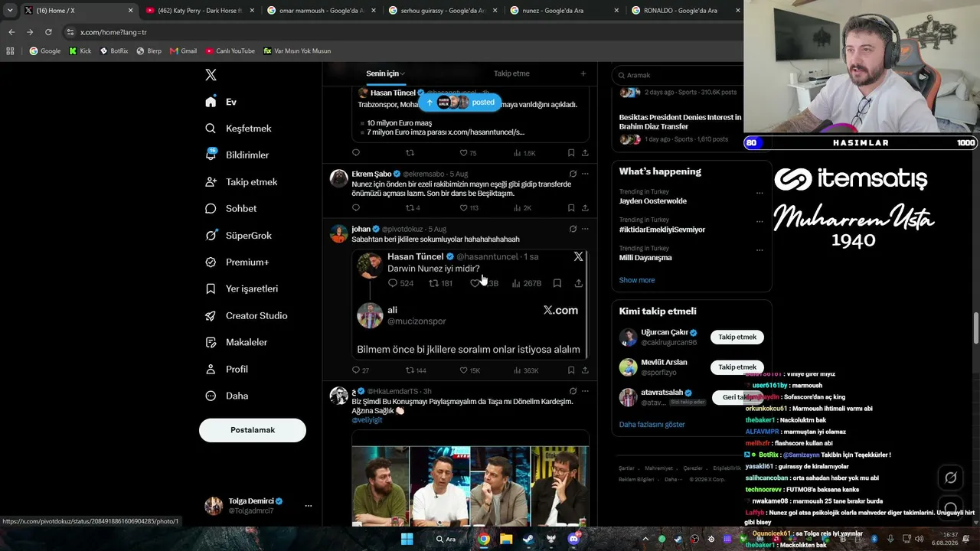Screen dimensions: 980x551
Task: Open Discord from the taskbar
Action: (573, 539)
